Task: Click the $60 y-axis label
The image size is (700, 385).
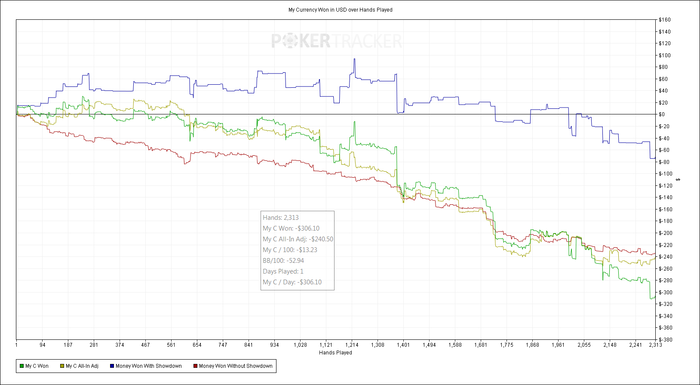Action: coord(662,79)
